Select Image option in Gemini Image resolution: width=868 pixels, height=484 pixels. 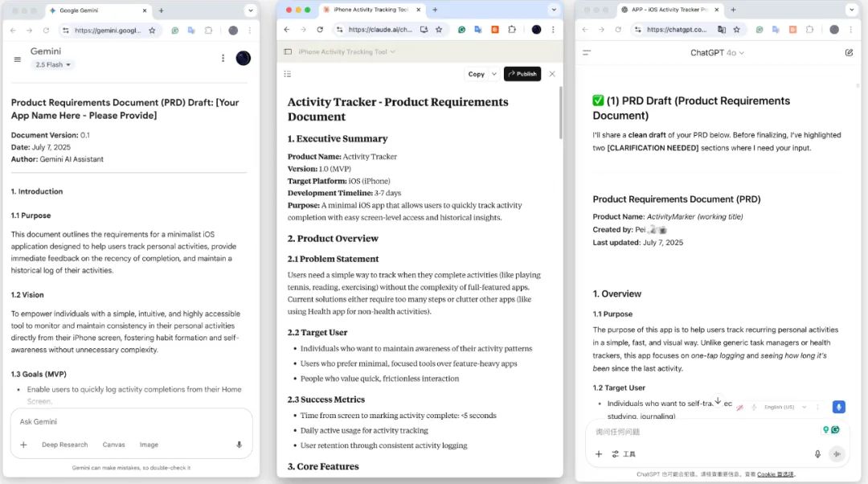click(x=149, y=445)
